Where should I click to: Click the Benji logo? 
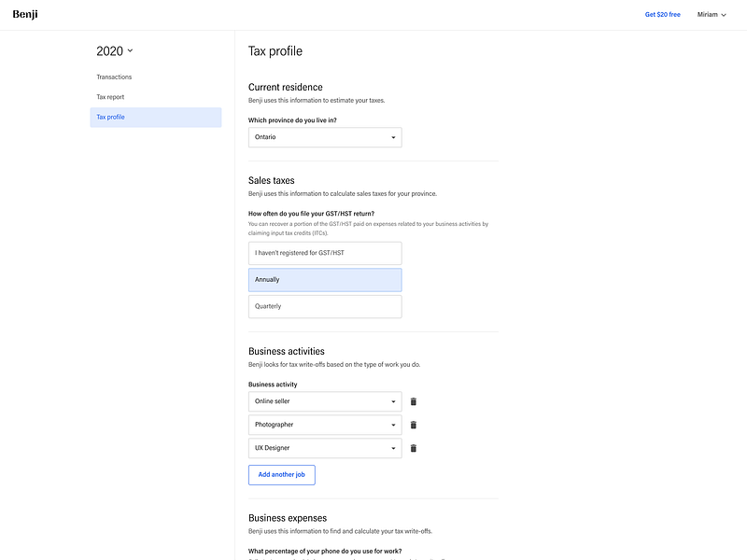point(25,14)
